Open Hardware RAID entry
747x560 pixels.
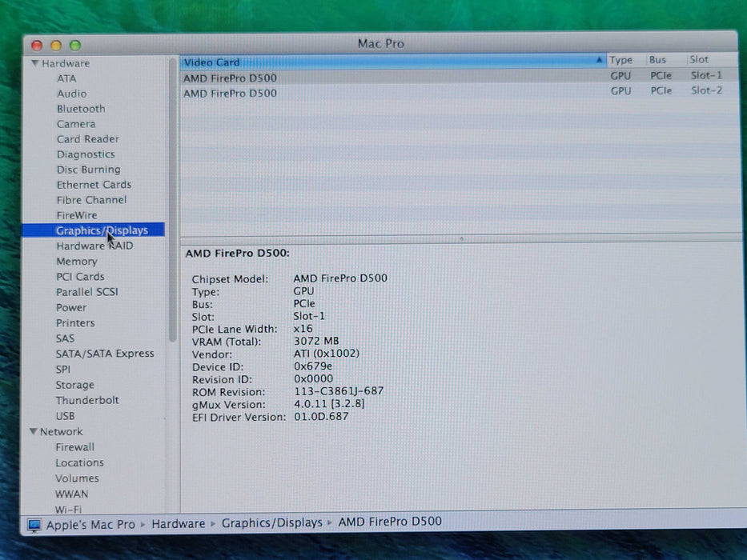pyautogui.click(x=94, y=246)
